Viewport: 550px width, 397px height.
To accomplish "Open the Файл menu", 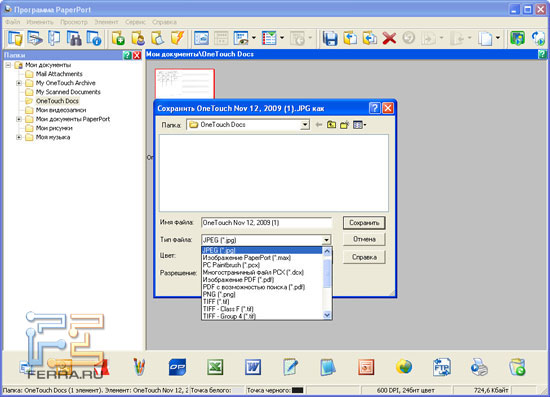I will click(13, 22).
